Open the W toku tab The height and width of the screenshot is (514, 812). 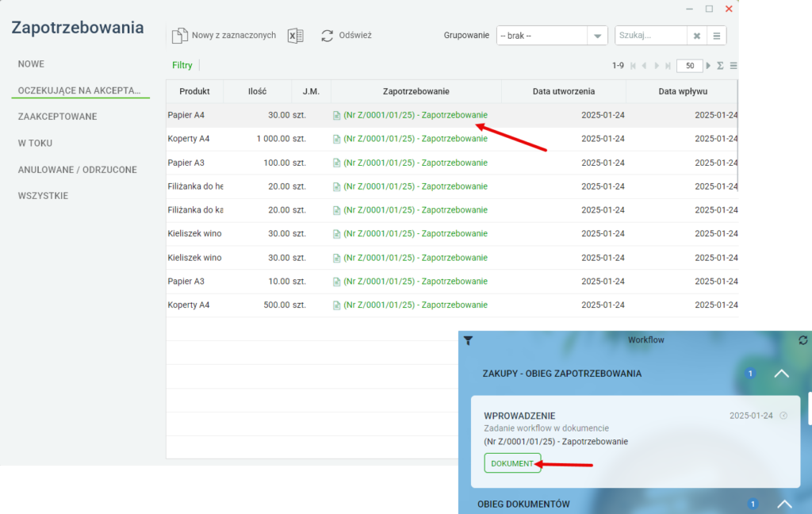tap(35, 143)
